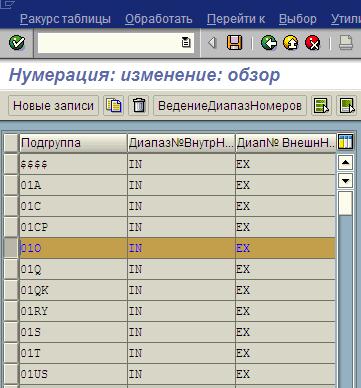Open the Перейти к menu

236,19
